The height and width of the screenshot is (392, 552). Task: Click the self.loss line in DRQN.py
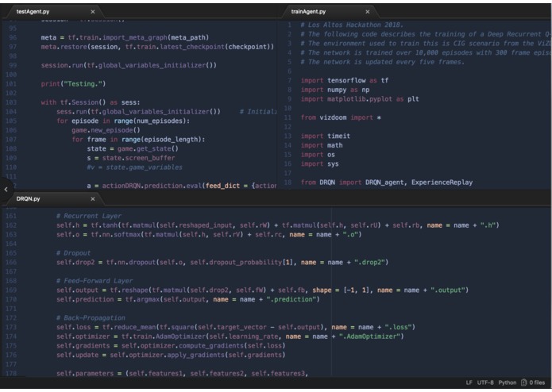click(236, 327)
